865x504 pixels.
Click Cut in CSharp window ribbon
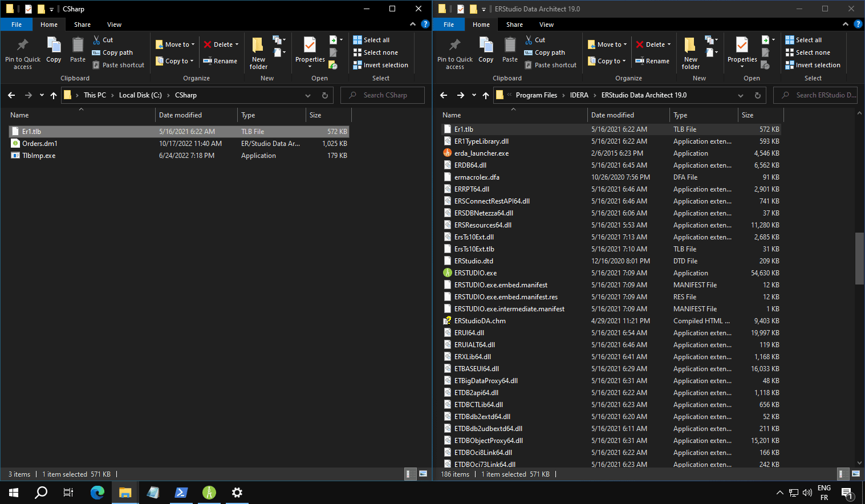tap(103, 40)
